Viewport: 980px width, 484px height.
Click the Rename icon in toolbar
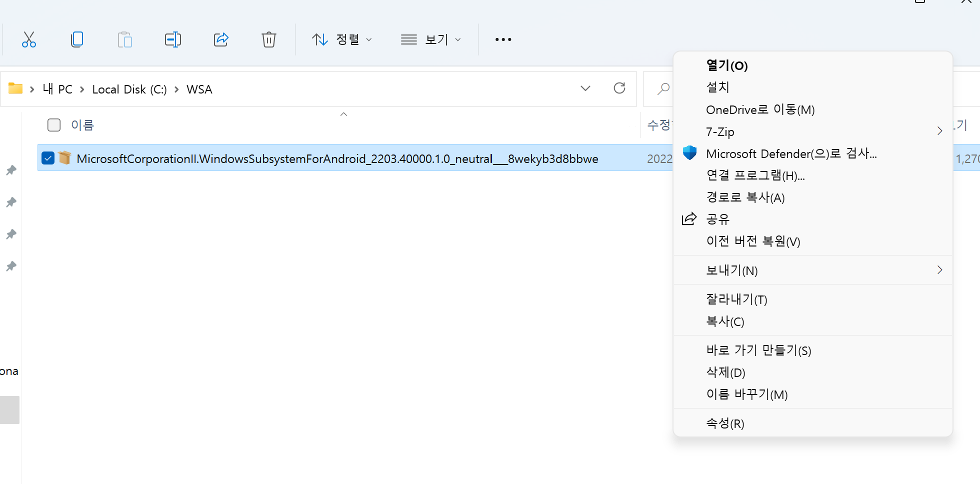point(173,39)
